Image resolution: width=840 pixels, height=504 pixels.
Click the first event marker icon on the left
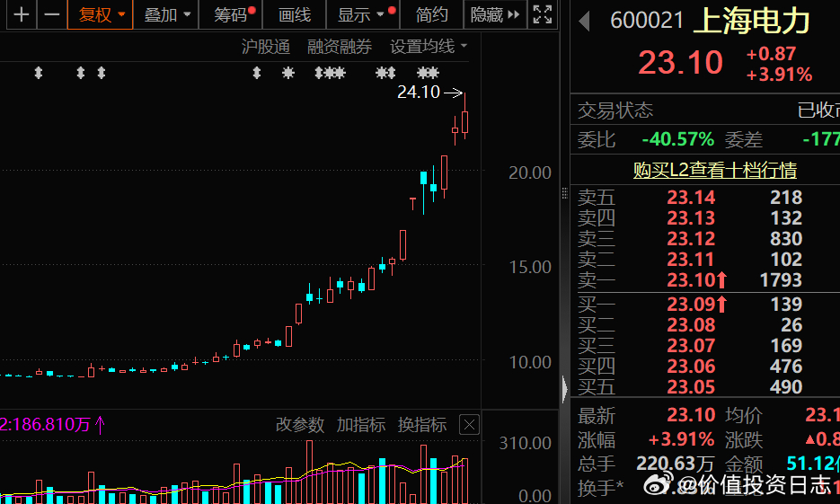(x=38, y=73)
